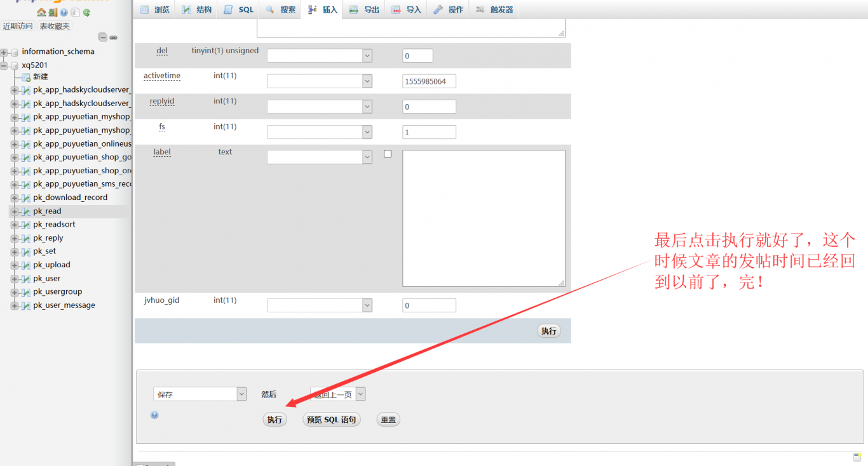This screenshot has height=466, width=868.
Task: Click the green door logout icon
Action: coord(53,12)
